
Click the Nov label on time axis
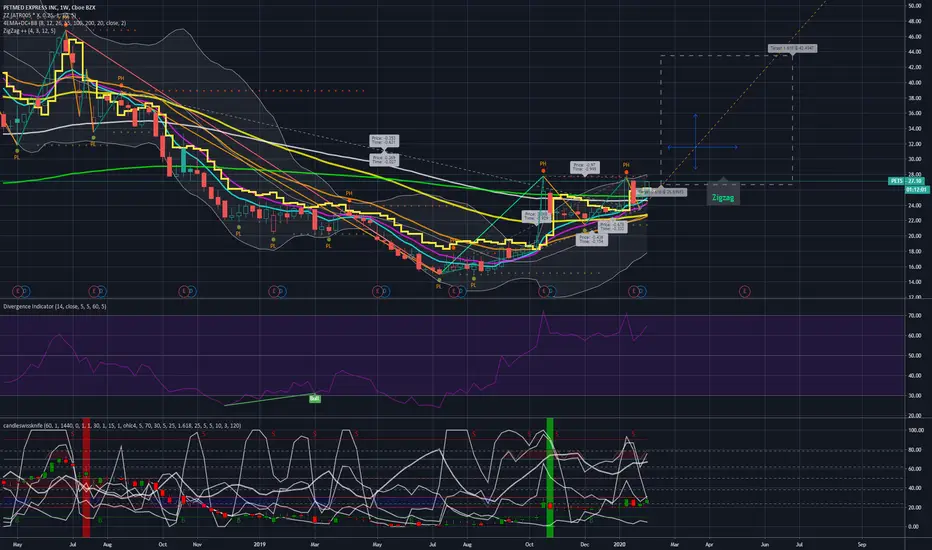(x=197, y=544)
